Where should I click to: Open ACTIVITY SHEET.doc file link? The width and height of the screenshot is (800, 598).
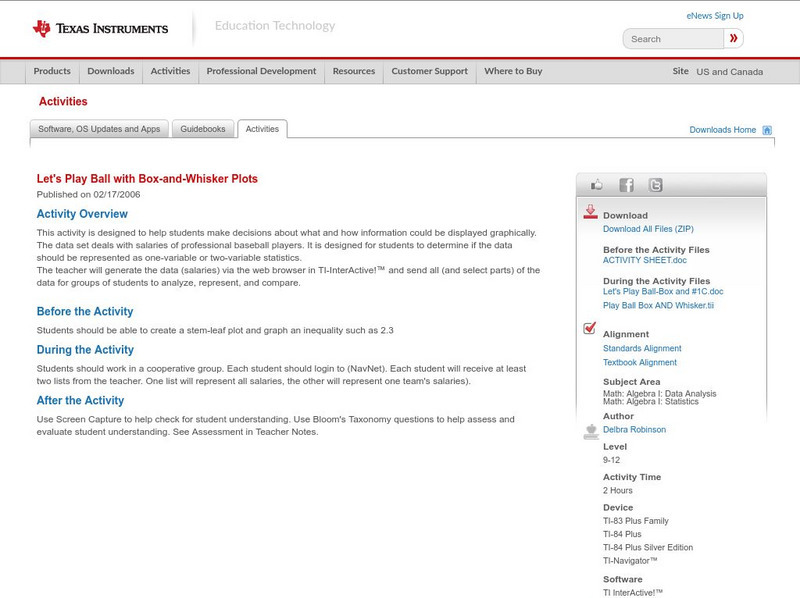[x=645, y=260]
